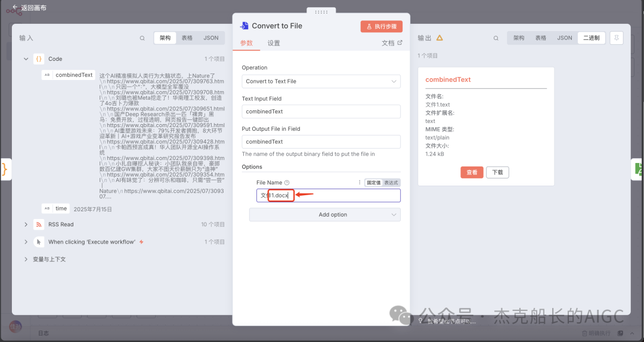Click the 2025年7月15日 time value
This screenshot has width=644, height=342.
click(93, 209)
